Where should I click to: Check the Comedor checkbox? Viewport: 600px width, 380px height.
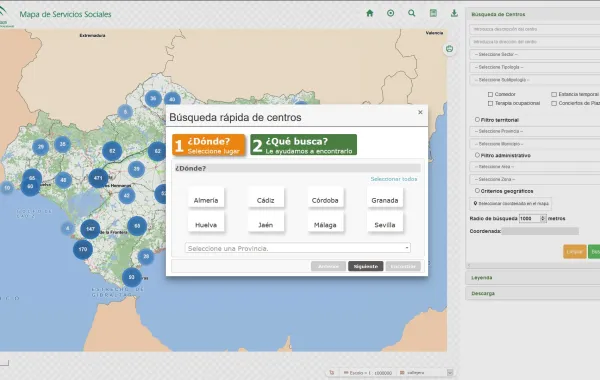pos(490,94)
